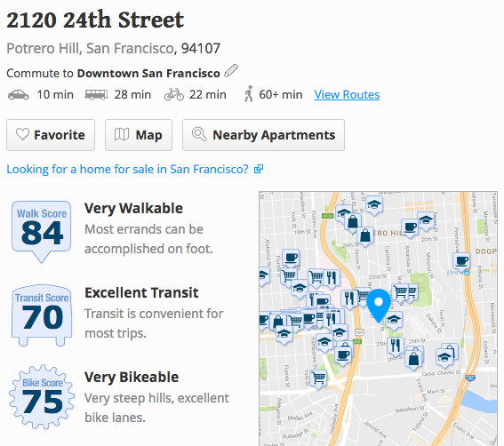Click the pencil edit commute destination icon
Screen dimensions: 504x446
pyautogui.click(x=231, y=71)
